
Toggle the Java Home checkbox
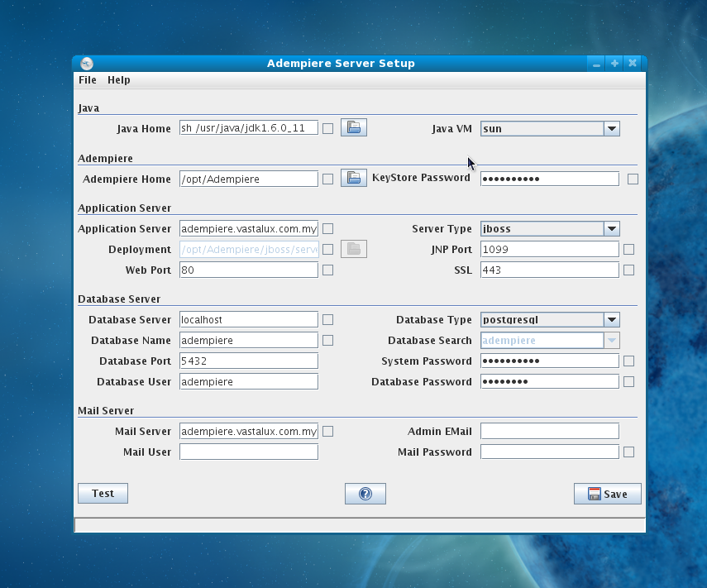[327, 128]
